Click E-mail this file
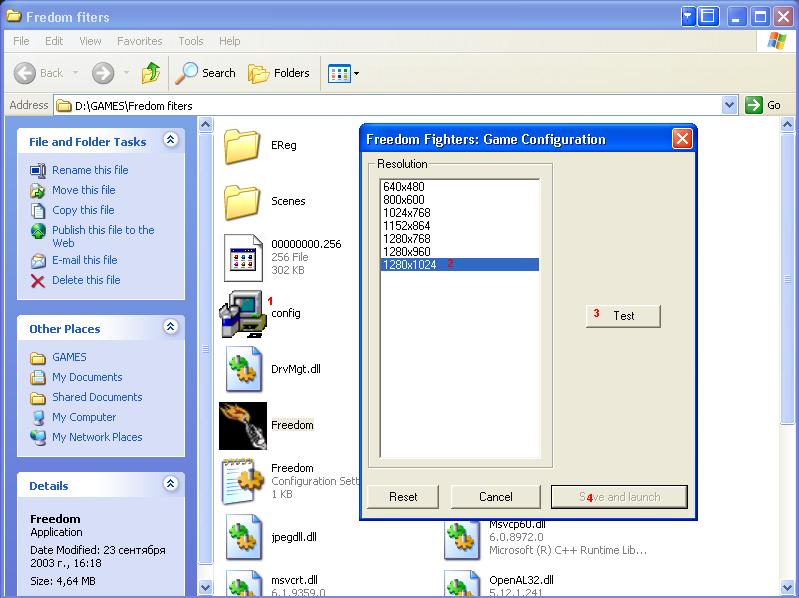The width and height of the screenshot is (799, 598). tap(85, 260)
